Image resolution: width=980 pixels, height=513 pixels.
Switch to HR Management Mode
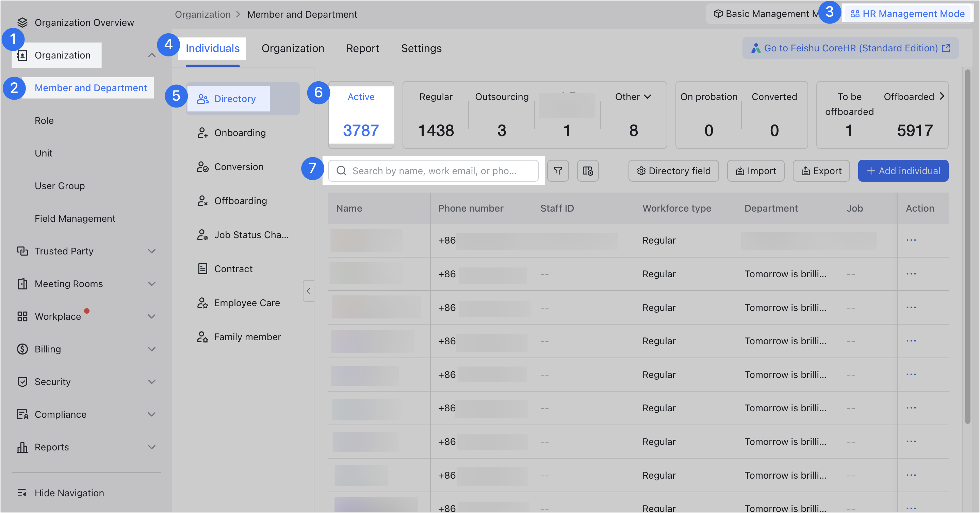[908, 13]
